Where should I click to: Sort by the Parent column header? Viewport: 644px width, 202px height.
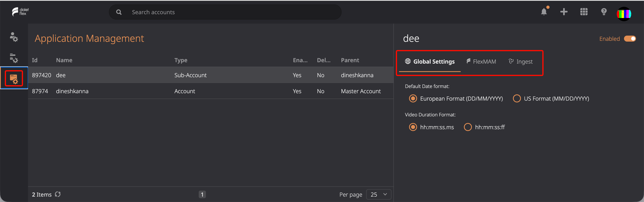(350, 60)
